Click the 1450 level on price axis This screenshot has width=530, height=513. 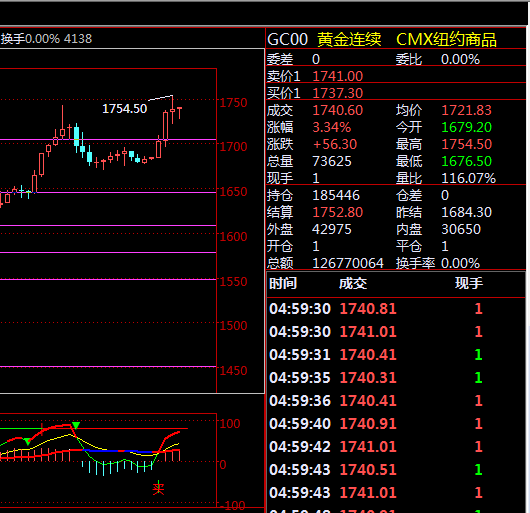point(234,371)
